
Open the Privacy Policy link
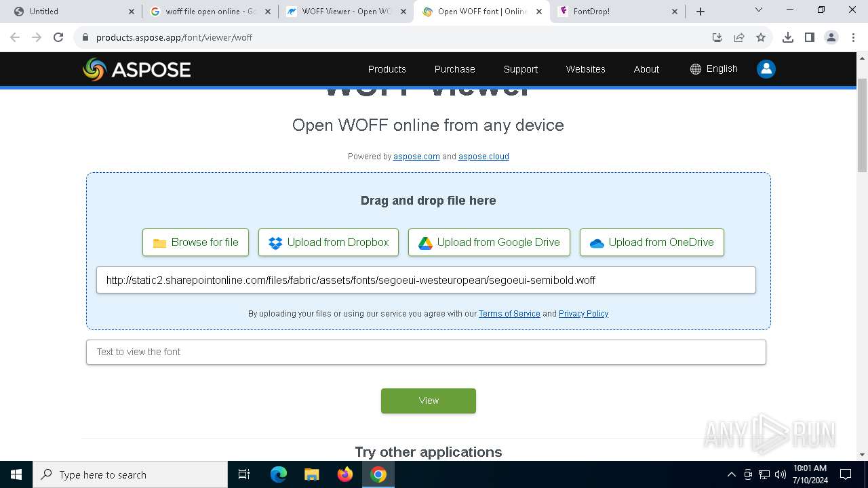pos(583,314)
